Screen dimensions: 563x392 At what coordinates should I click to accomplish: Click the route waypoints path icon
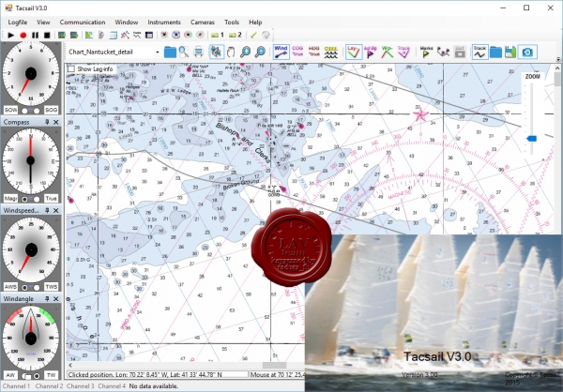[x=444, y=53]
